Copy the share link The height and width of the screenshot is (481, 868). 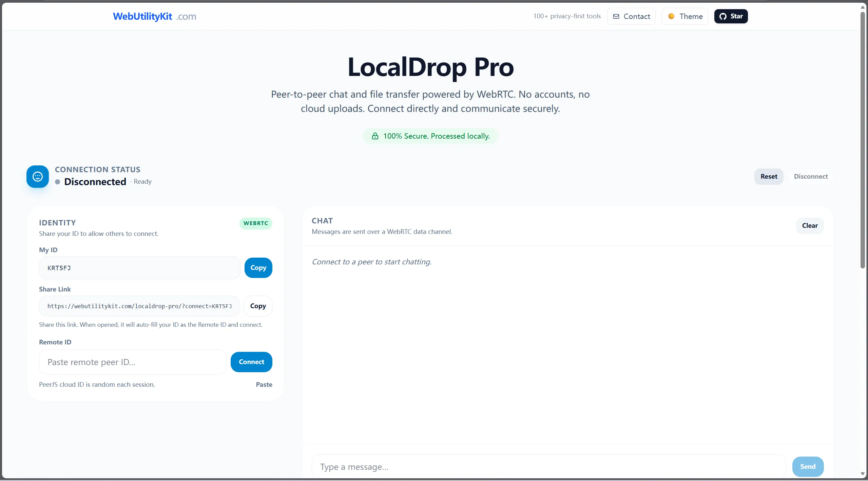(x=258, y=306)
